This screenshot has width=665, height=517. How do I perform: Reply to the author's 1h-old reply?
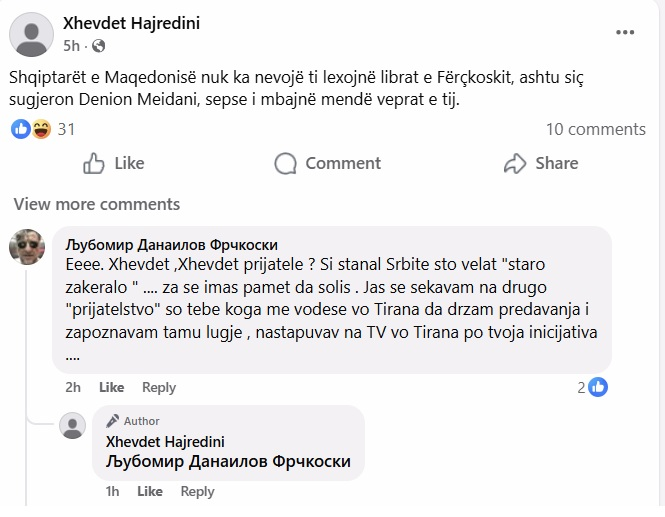[197, 491]
